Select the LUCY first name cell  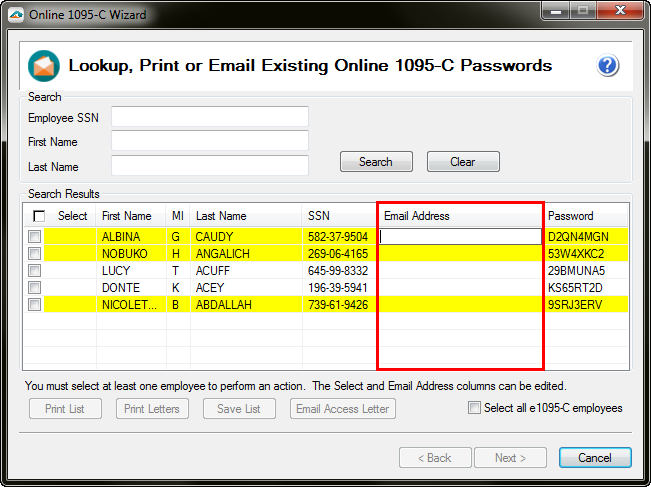pos(131,271)
